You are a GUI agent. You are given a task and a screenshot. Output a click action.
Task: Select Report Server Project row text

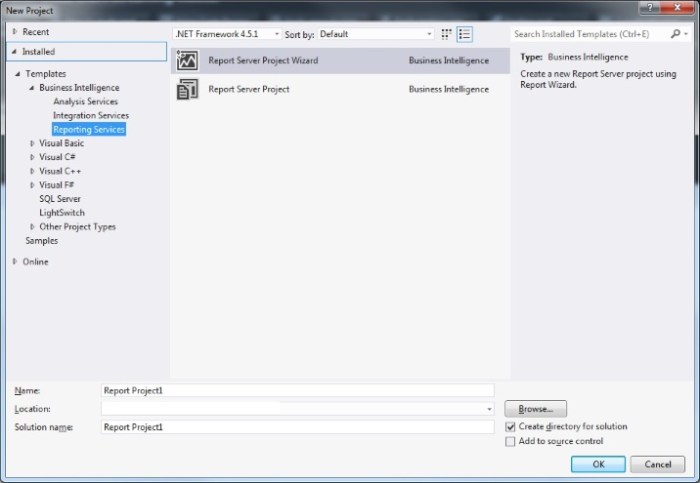249,89
